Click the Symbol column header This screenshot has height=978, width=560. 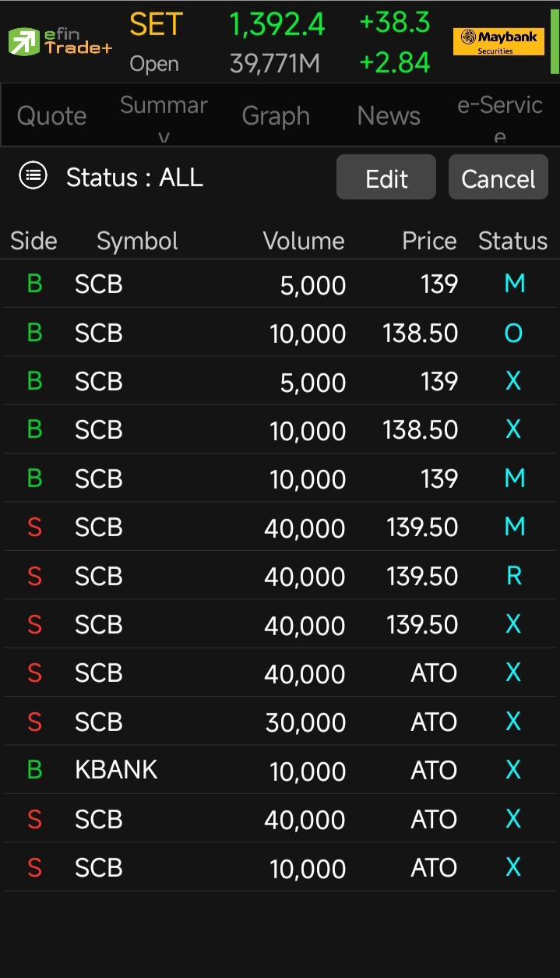pos(137,242)
